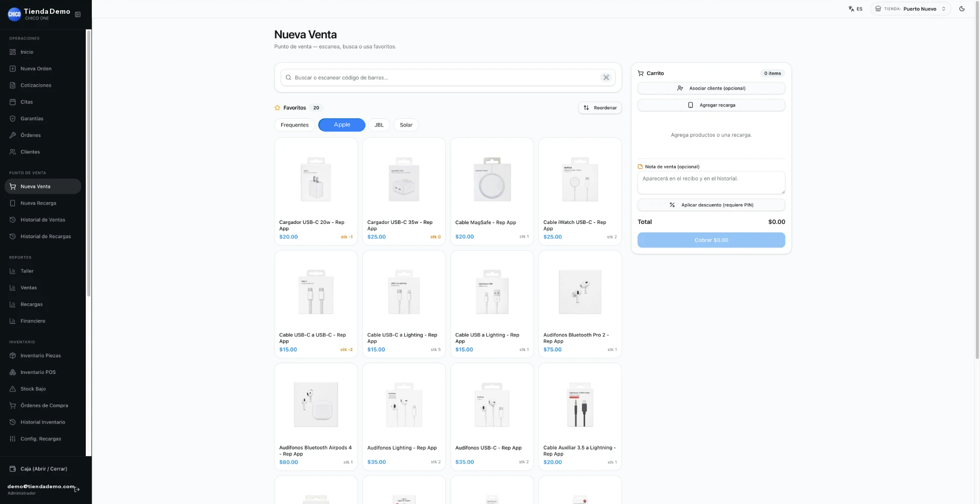Viewport: 980px width, 504px height.
Task: Click Inventario Piezas box icon
Action: click(13, 356)
